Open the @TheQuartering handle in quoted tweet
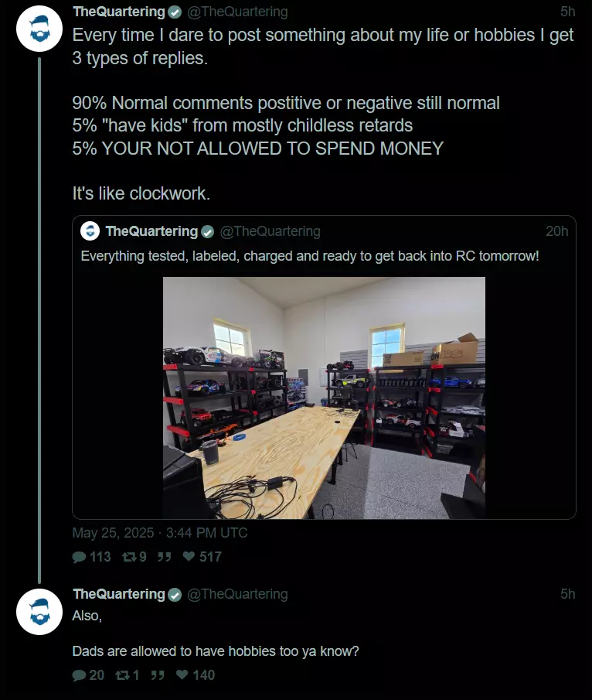The height and width of the screenshot is (700, 592). 270,231
